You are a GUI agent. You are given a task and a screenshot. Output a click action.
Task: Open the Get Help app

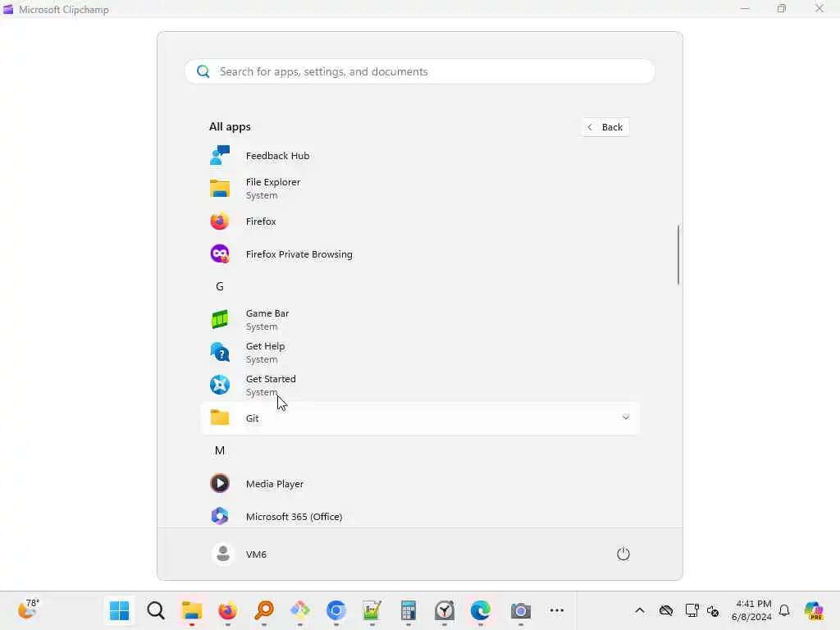[x=419, y=353]
